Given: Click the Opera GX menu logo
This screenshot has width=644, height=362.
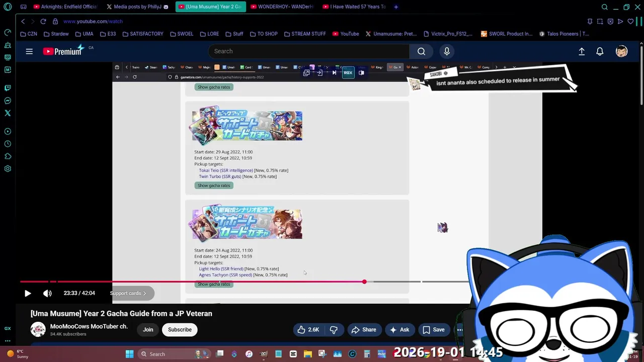Looking at the screenshot, I should tap(8, 7).
